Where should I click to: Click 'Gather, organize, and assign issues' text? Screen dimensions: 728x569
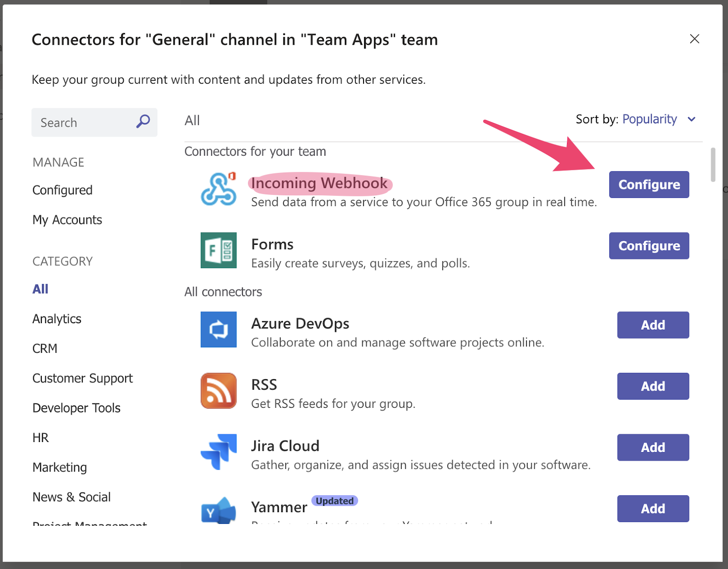click(x=421, y=465)
